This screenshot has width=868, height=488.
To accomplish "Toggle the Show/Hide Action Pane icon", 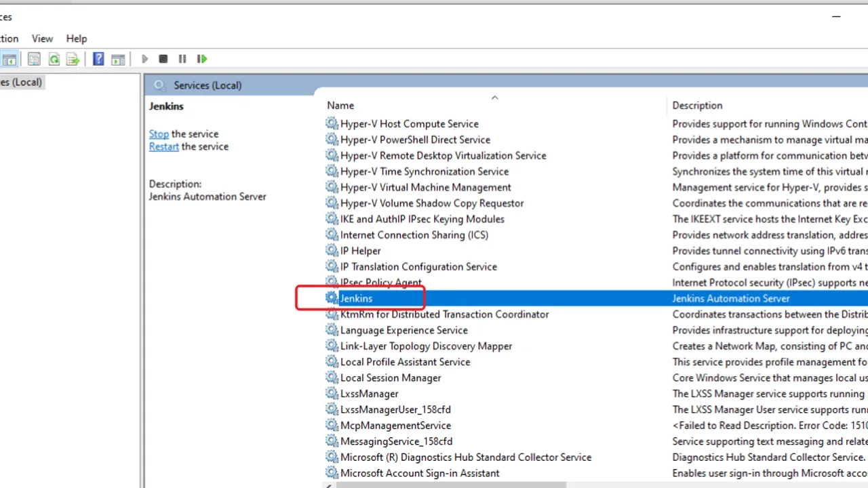I will (x=118, y=59).
